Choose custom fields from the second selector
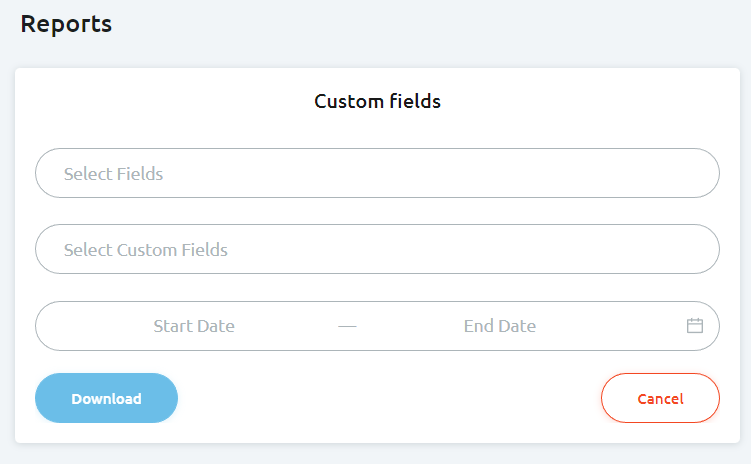Image resolution: width=751 pixels, height=464 pixels. [x=377, y=250]
